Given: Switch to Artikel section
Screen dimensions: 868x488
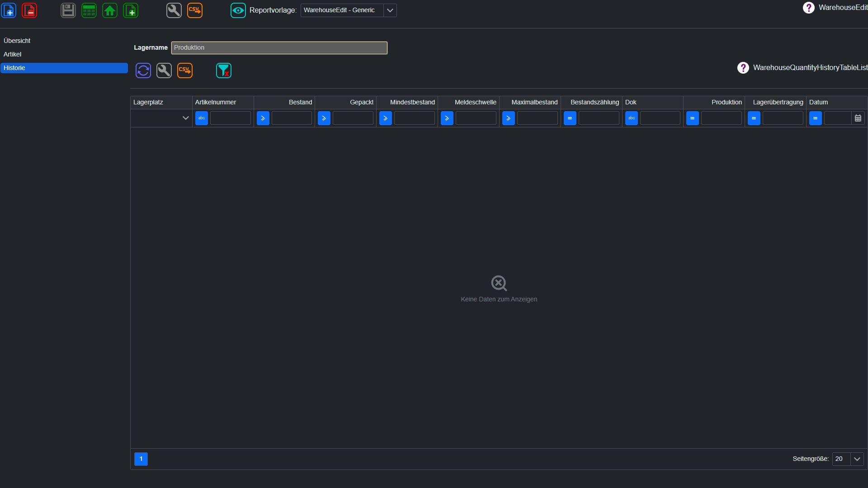Looking at the screenshot, I should tap(64, 54).
